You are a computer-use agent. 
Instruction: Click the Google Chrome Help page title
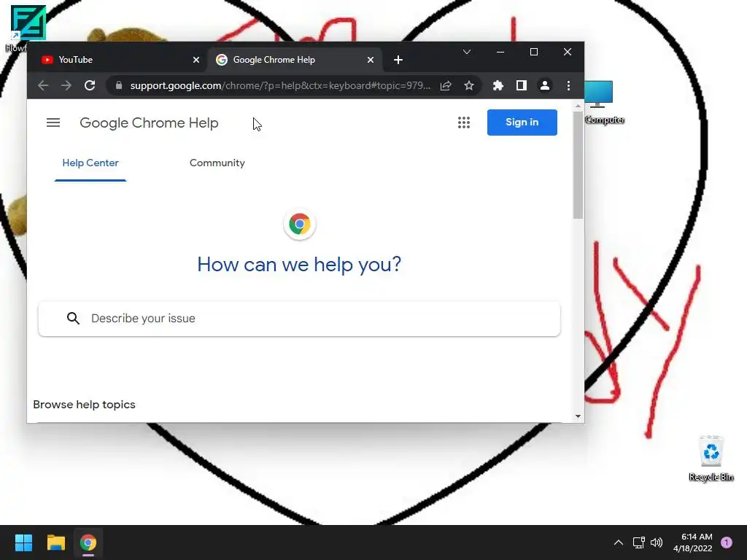[x=149, y=122]
